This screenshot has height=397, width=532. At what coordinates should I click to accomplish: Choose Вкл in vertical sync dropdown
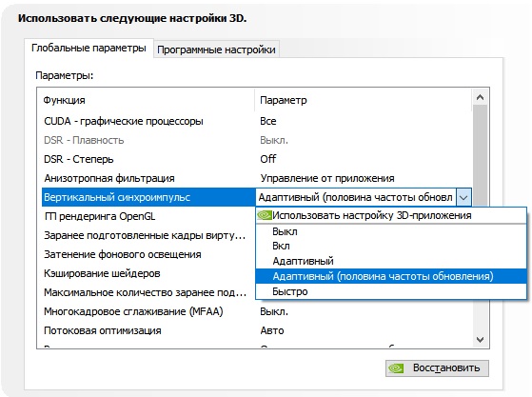point(391,246)
